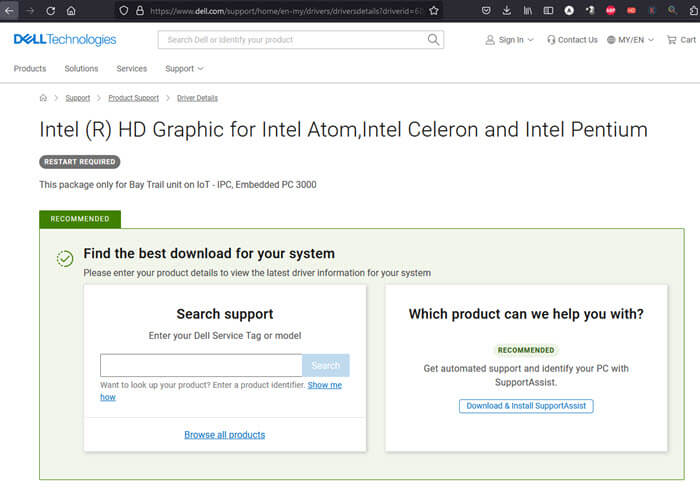
Task: Open the Services menu
Action: [x=132, y=69]
